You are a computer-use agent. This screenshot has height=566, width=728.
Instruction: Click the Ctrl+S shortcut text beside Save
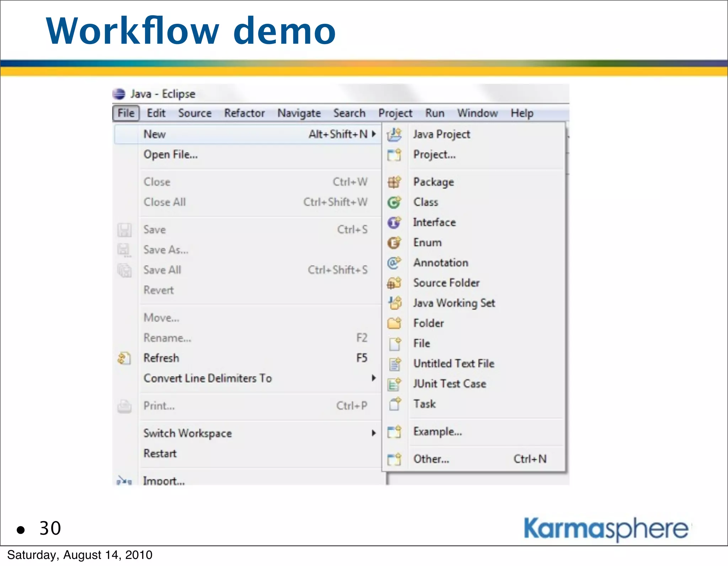pos(352,230)
